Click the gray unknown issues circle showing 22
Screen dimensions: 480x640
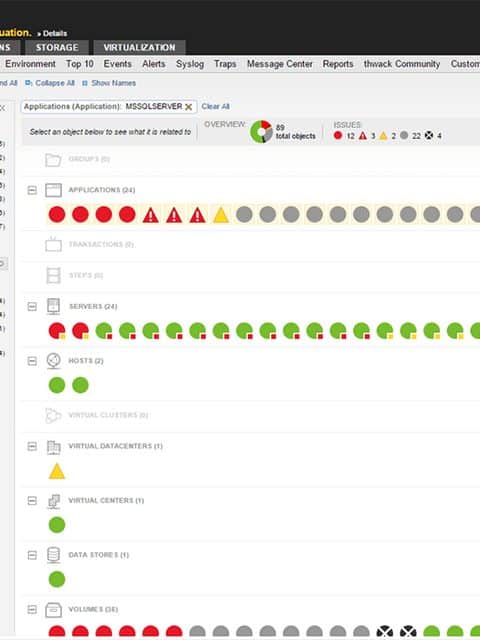tap(404, 135)
